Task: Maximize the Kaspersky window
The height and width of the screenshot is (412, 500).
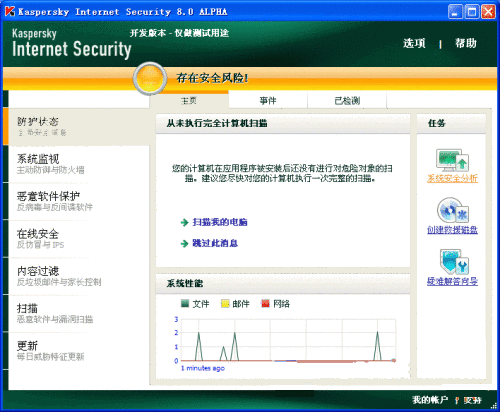Action: [x=472, y=12]
